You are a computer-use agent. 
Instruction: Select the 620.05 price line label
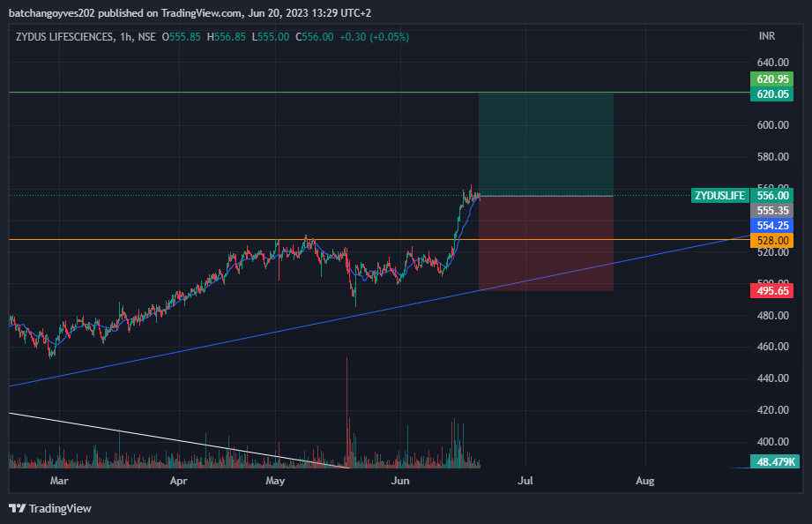coord(771,94)
